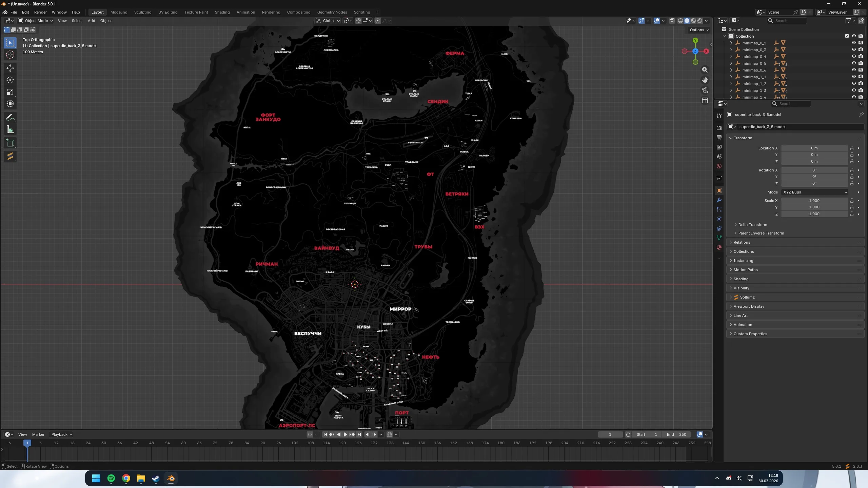This screenshot has width=868, height=488.
Task: Open the File menu
Action: [14, 12]
